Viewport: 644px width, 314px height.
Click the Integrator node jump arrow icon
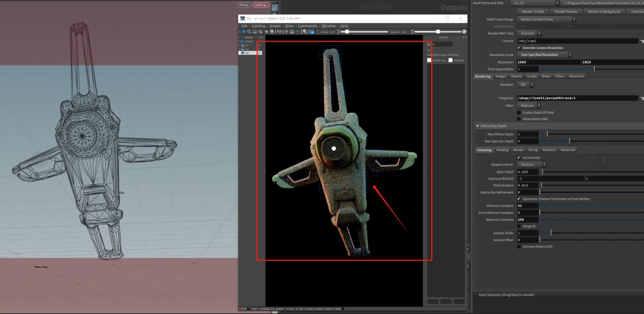(641, 98)
